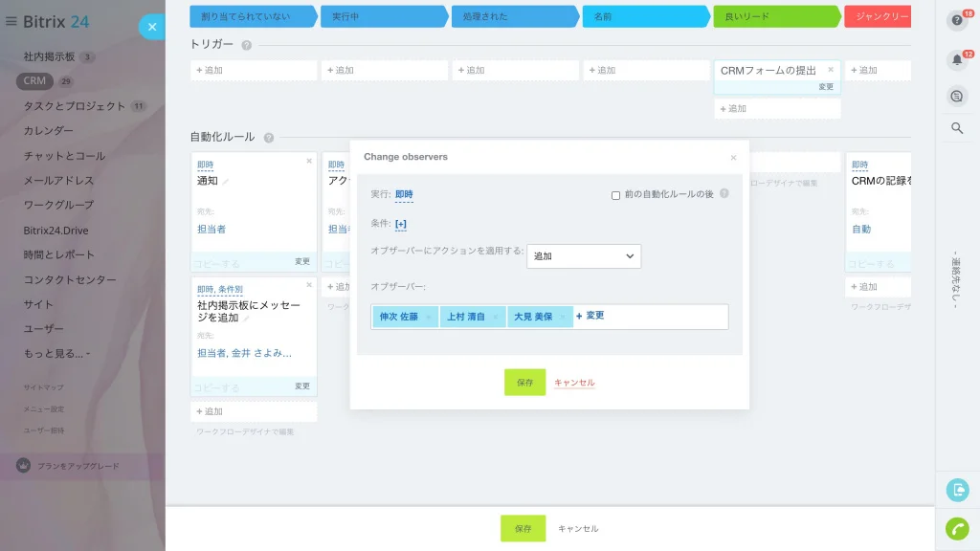Remove observer 上村 清自
The height and width of the screenshot is (551, 980).
[495, 318]
